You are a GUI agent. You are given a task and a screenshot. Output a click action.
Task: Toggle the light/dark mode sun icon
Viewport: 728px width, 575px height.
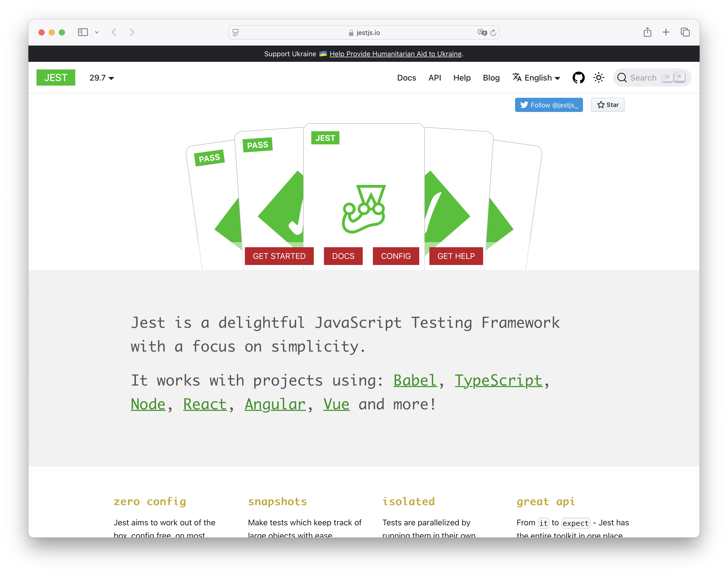(x=599, y=78)
